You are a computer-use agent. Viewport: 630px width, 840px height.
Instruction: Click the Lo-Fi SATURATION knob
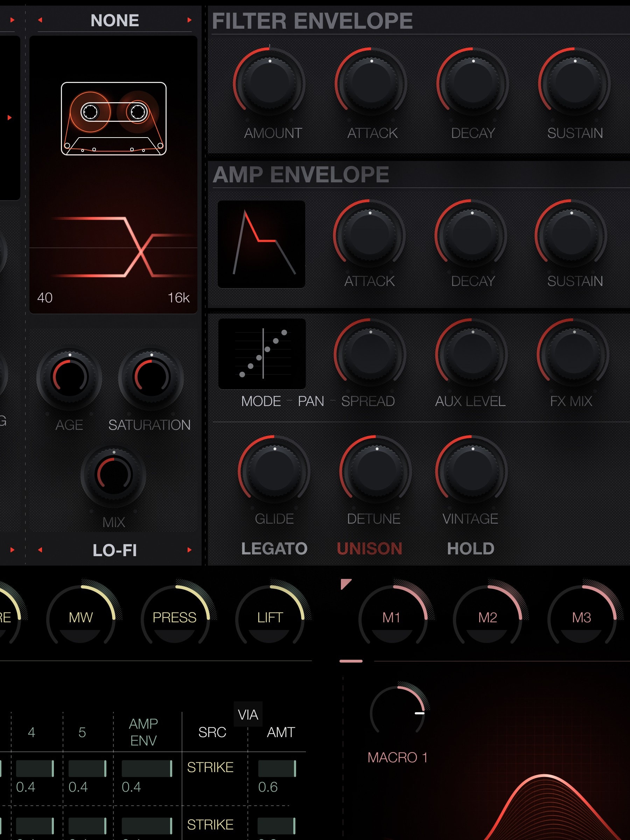click(x=151, y=378)
